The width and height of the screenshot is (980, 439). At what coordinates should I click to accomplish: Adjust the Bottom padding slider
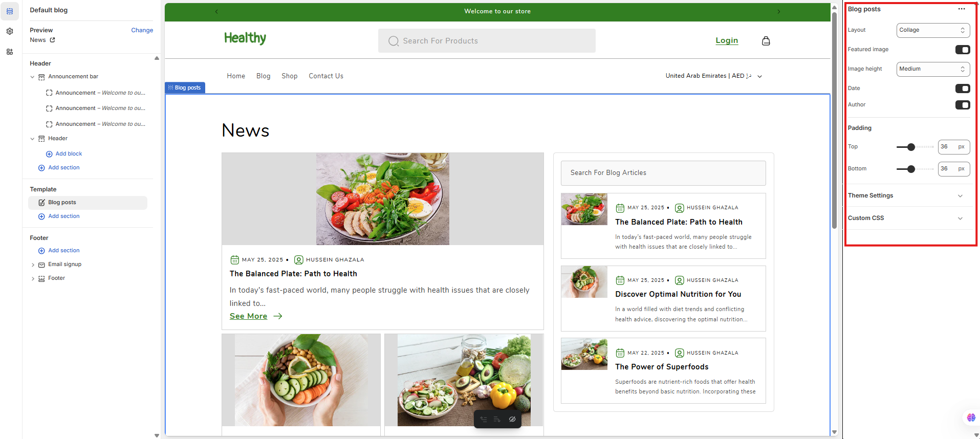pos(911,169)
